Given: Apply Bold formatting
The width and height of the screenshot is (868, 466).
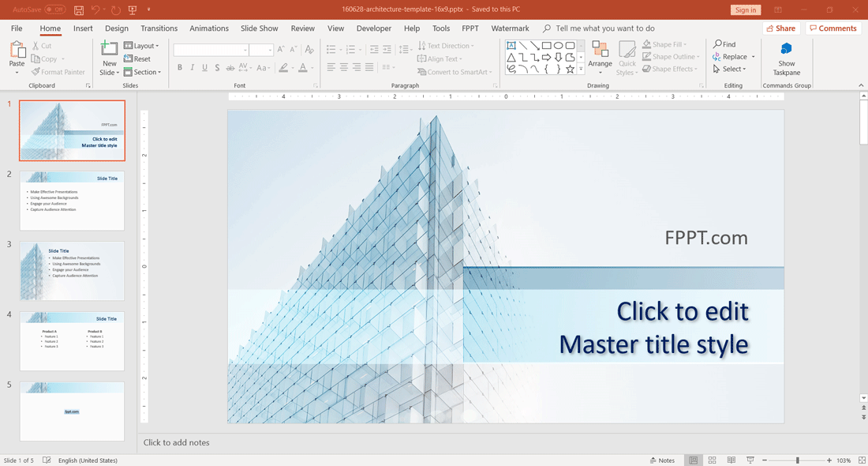Looking at the screenshot, I should pyautogui.click(x=180, y=67).
